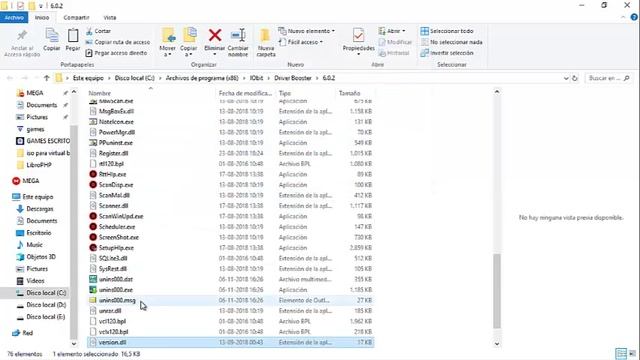Select Escritorio in the navigation pane

(x=39, y=233)
